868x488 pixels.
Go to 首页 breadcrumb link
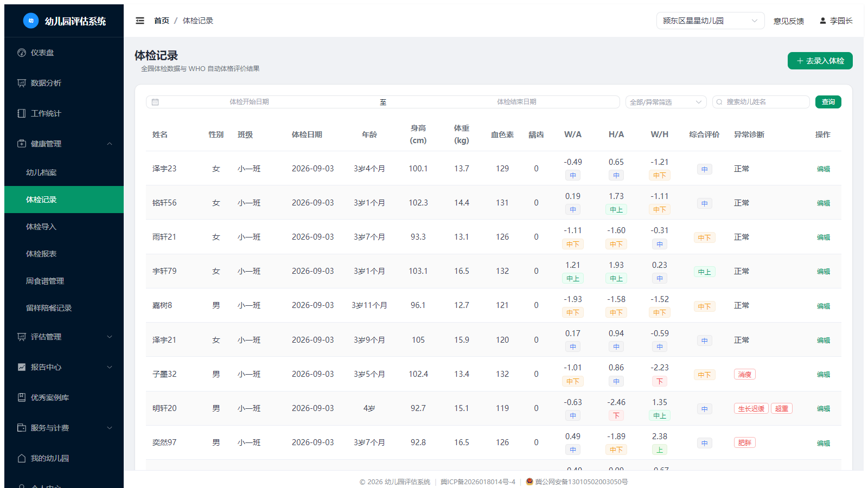tap(161, 21)
